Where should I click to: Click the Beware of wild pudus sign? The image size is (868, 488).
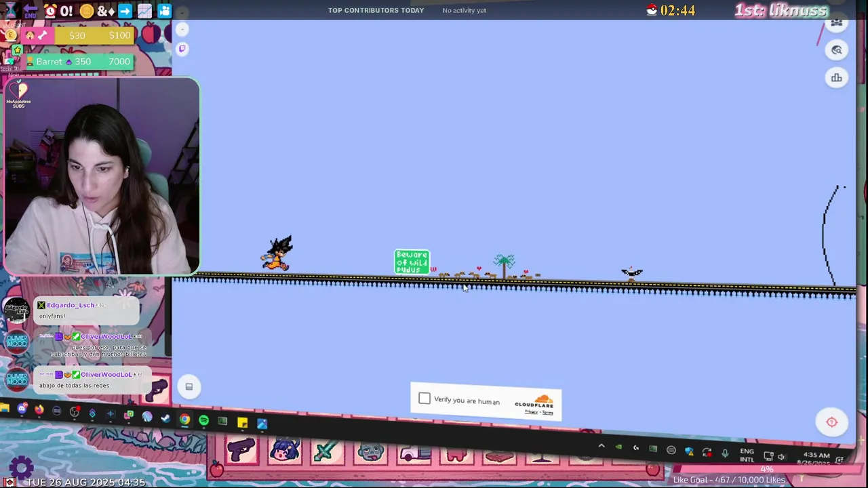coord(412,262)
